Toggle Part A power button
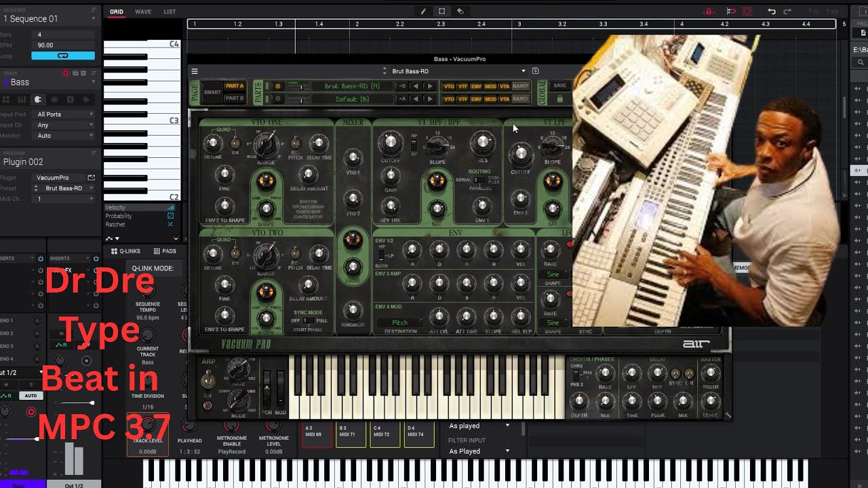This screenshot has width=868, height=488. pyautogui.click(x=277, y=86)
